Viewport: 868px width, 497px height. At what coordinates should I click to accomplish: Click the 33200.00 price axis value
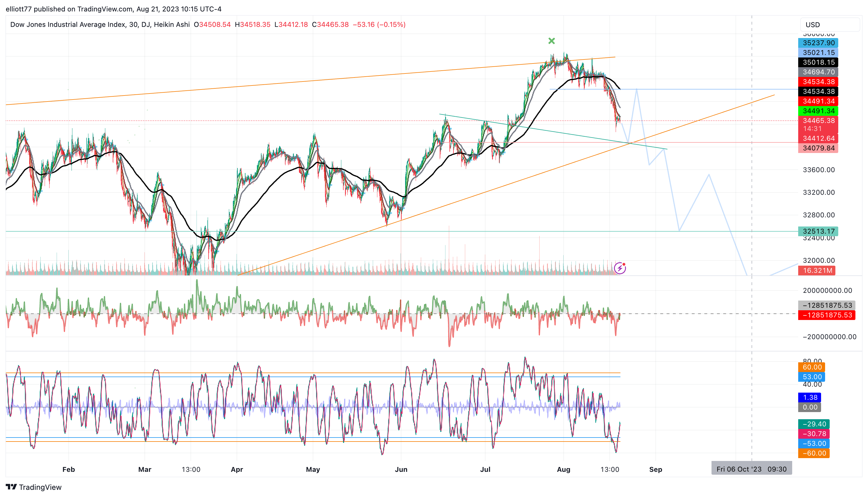pyautogui.click(x=819, y=192)
